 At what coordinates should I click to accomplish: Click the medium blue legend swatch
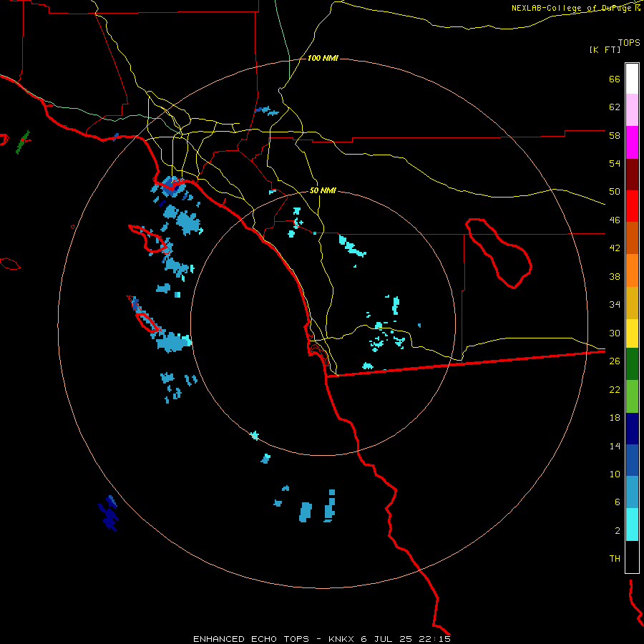click(x=632, y=460)
